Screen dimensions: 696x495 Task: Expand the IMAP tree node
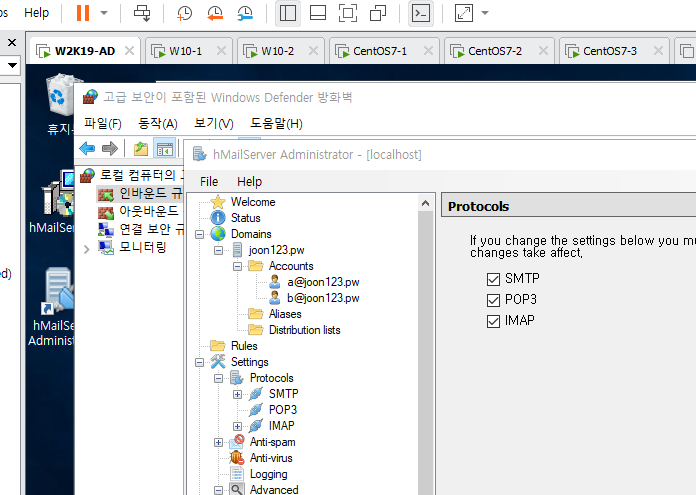[237, 426]
